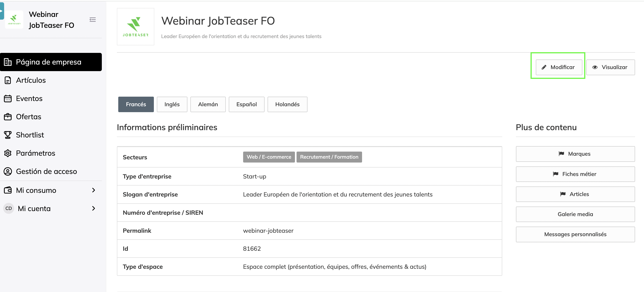Viewport: 644px width, 292px height.
Task: Switch to the Español language tab
Action: [247, 104]
